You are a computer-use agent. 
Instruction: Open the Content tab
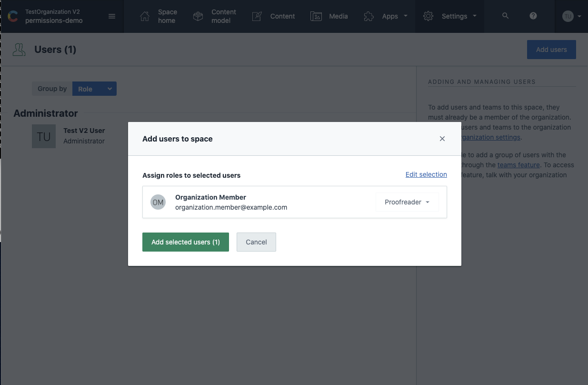282,16
